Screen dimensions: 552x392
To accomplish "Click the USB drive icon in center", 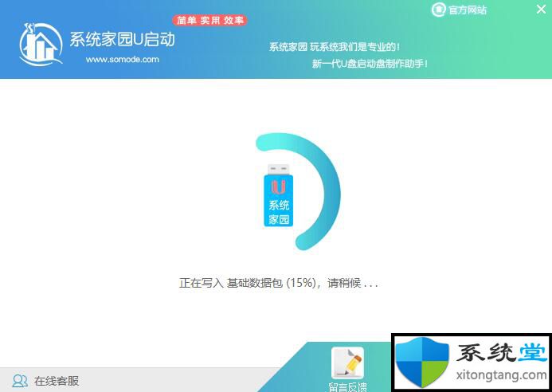I will pyautogui.click(x=279, y=195).
